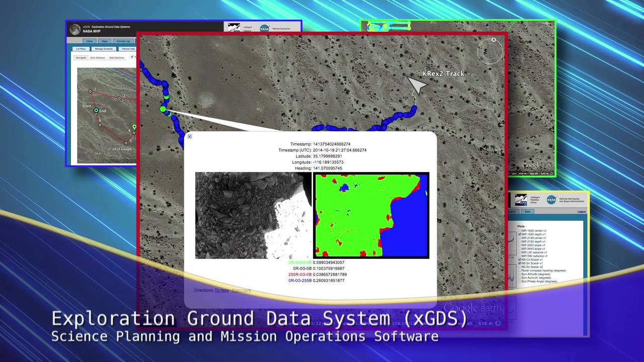Enable NIR 2190 depth v1 plot
This screenshot has width=644, height=362.
tap(519, 241)
